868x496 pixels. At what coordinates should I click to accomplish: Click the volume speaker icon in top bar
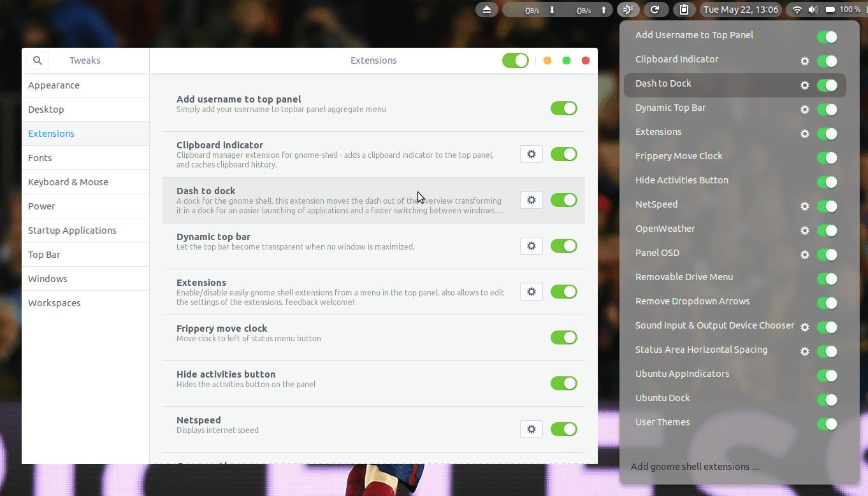(x=813, y=10)
